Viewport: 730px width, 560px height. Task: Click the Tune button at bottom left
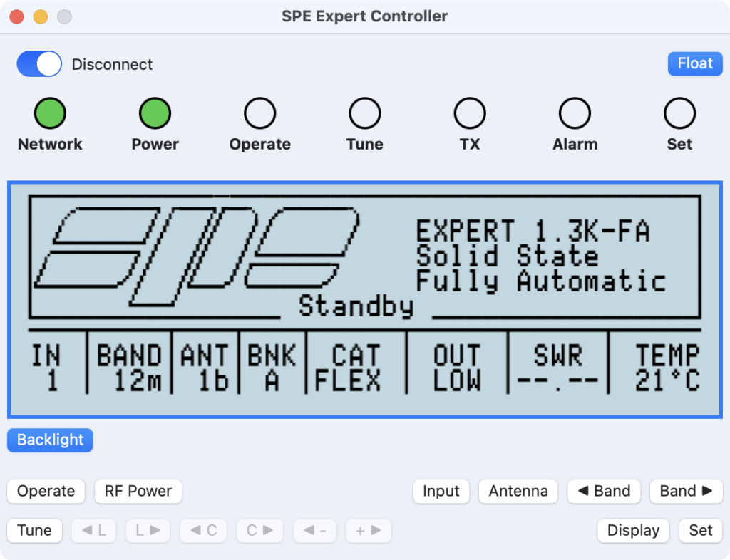(x=34, y=531)
